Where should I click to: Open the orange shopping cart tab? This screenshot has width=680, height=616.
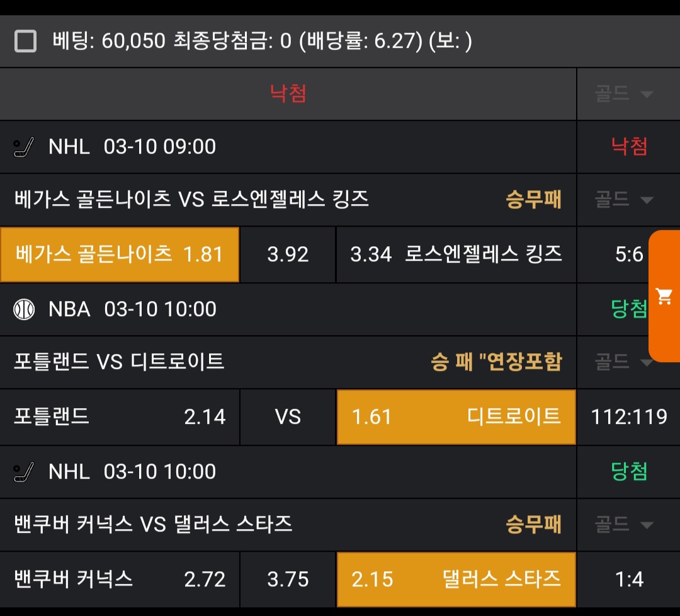click(x=664, y=296)
